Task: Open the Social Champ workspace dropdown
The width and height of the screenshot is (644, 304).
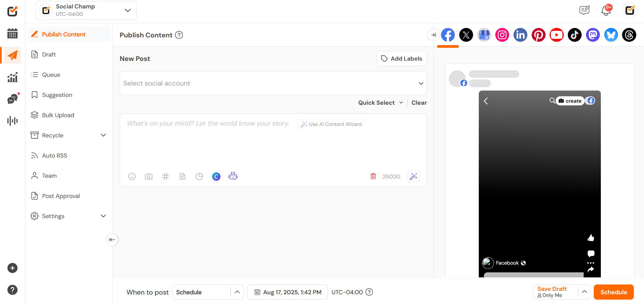Action: (86, 10)
